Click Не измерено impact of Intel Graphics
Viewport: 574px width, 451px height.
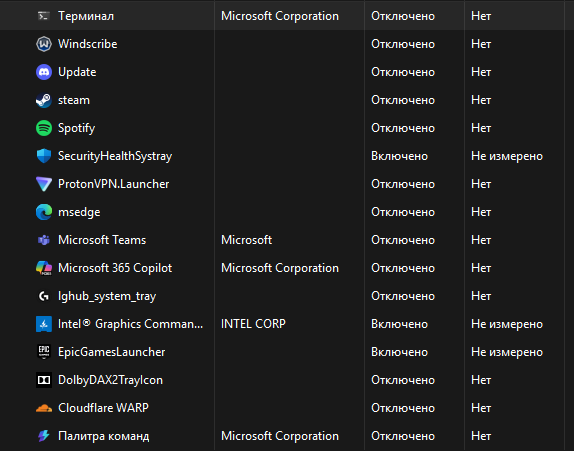tap(507, 324)
